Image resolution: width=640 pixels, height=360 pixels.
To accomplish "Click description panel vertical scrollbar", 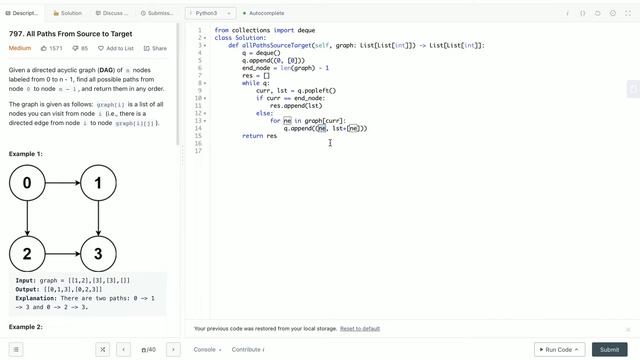I will [x=178, y=84].
